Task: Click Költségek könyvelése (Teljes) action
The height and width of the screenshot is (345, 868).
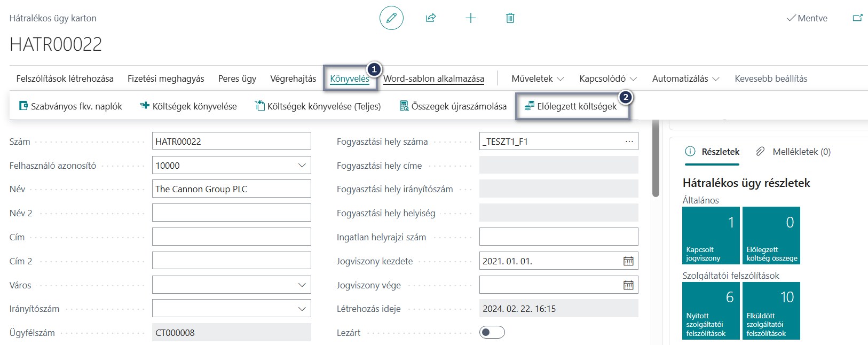Action: coord(318,106)
